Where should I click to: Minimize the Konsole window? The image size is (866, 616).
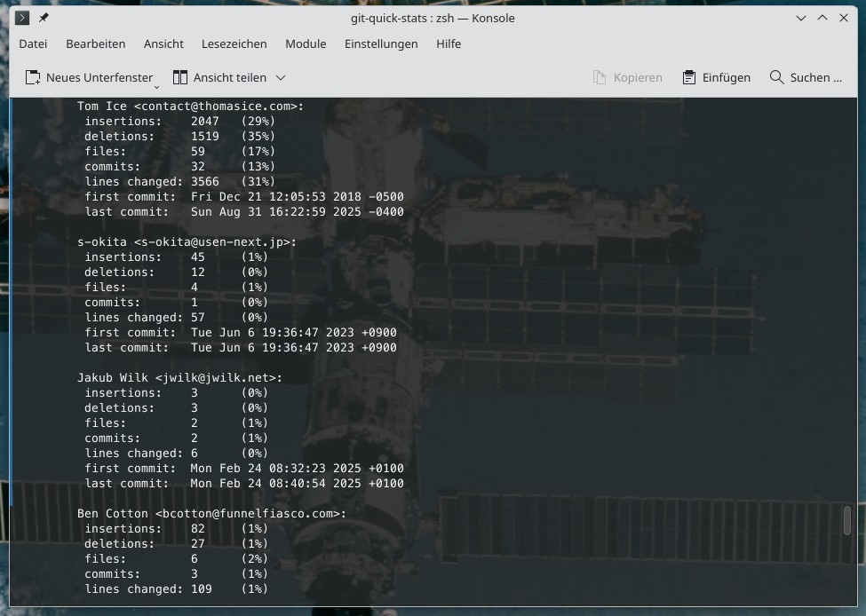[801, 18]
